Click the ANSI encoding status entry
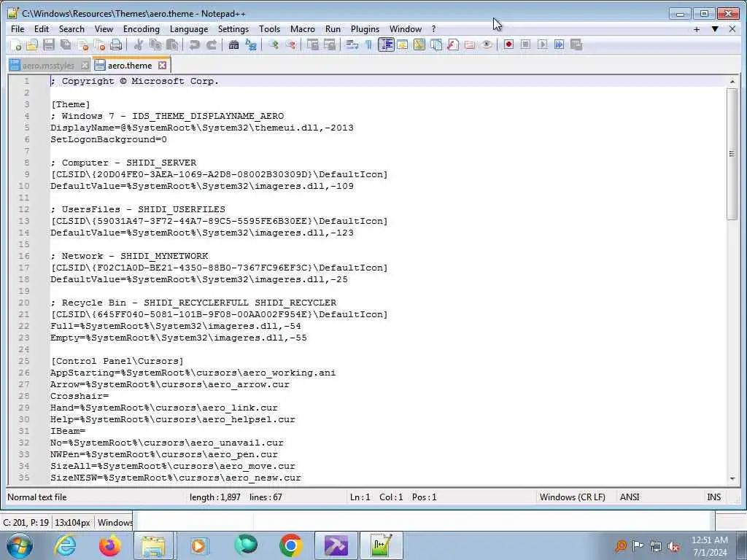Viewport: 747px width, 560px height. (x=630, y=497)
